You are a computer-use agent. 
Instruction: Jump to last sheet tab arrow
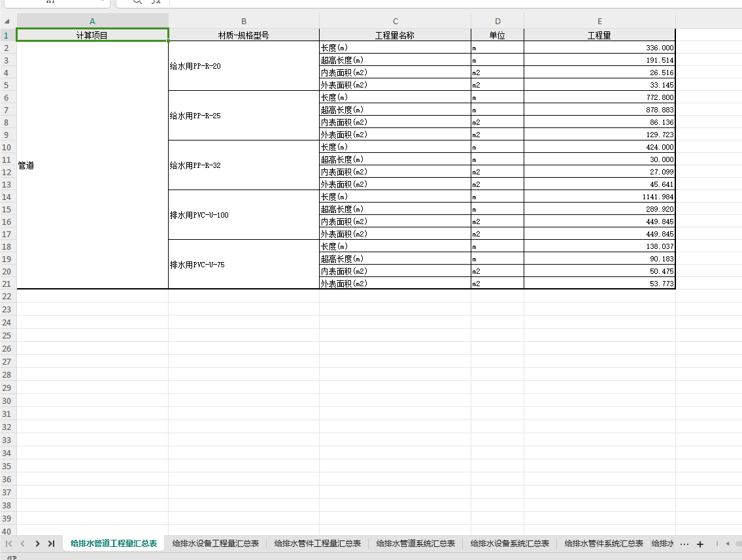pyautogui.click(x=51, y=544)
